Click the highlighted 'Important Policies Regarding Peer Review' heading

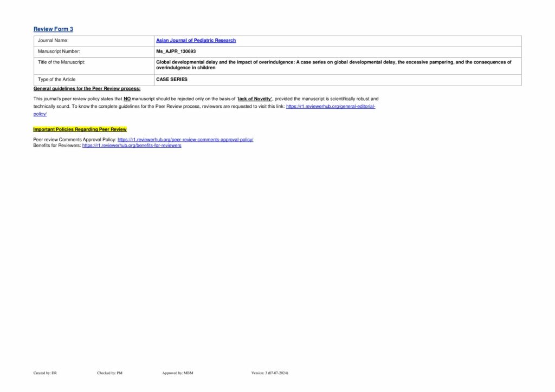tap(80, 129)
